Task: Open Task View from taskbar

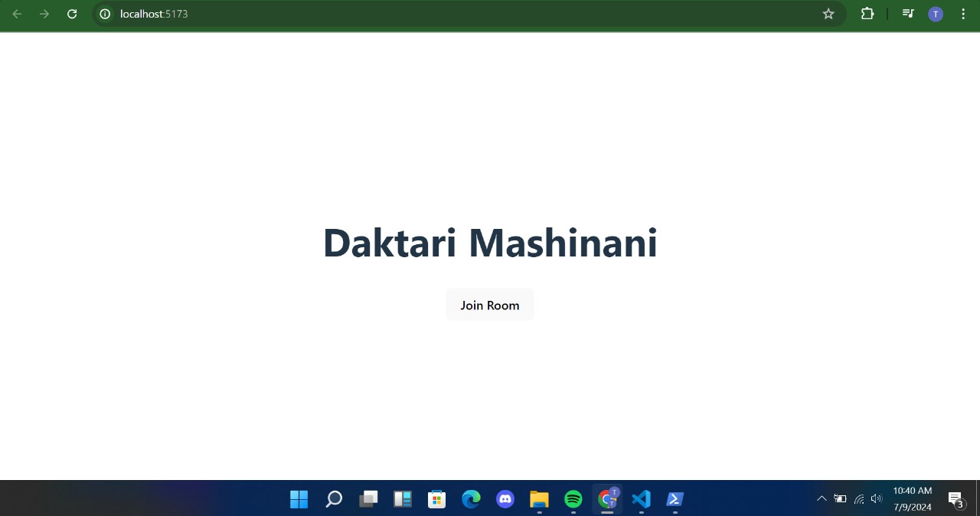Action: [367, 499]
